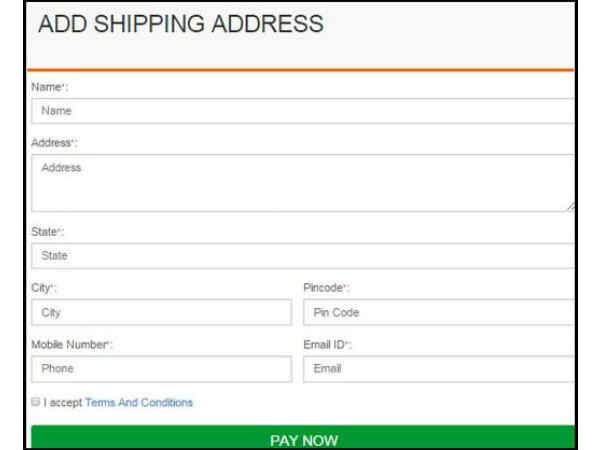
Task: Open the Terms And Conditions link
Action: pyautogui.click(x=139, y=403)
